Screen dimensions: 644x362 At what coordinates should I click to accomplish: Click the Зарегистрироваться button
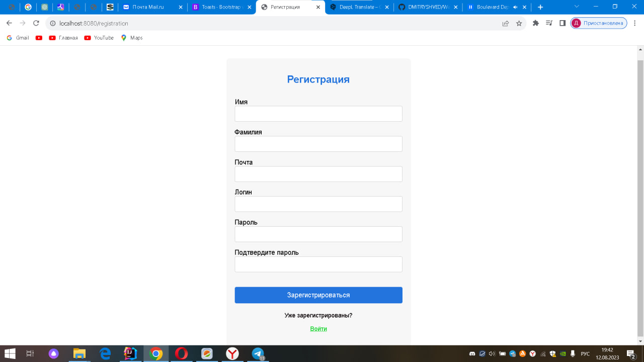coord(318,295)
